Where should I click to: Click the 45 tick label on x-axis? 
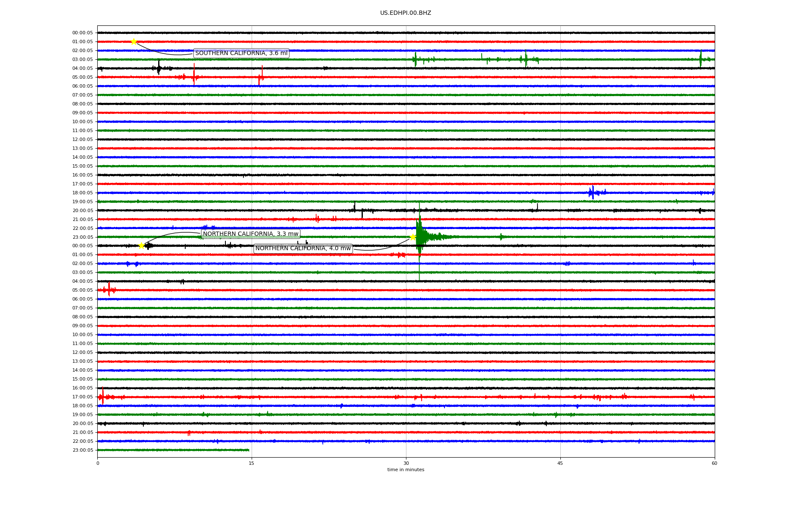(560, 463)
